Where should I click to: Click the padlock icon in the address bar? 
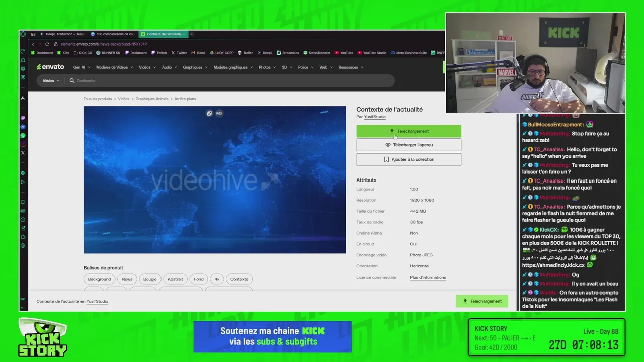tap(56, 44)
